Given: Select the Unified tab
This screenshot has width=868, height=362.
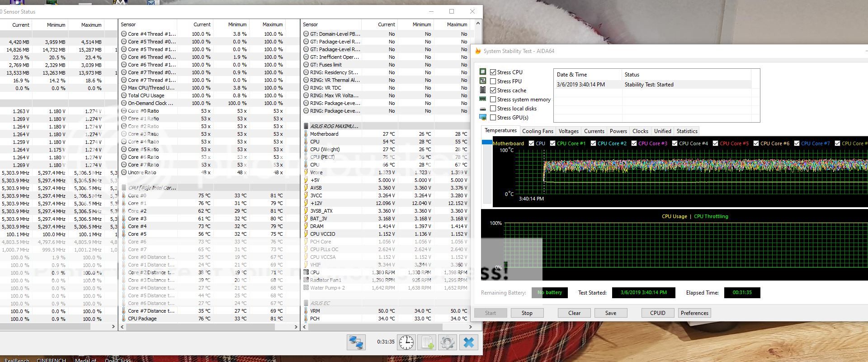Looking at the screenshot, I should pyautogui.click(x=662, y=131).
